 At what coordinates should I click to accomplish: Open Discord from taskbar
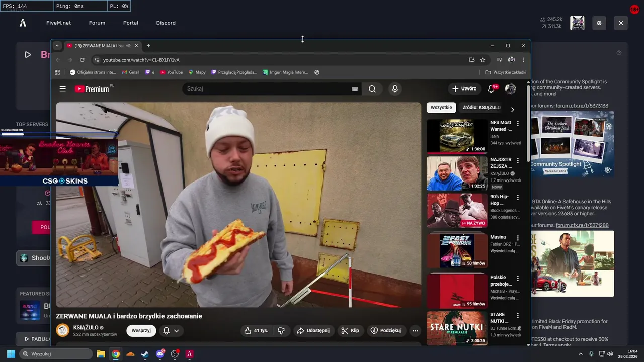coord(160,354)
